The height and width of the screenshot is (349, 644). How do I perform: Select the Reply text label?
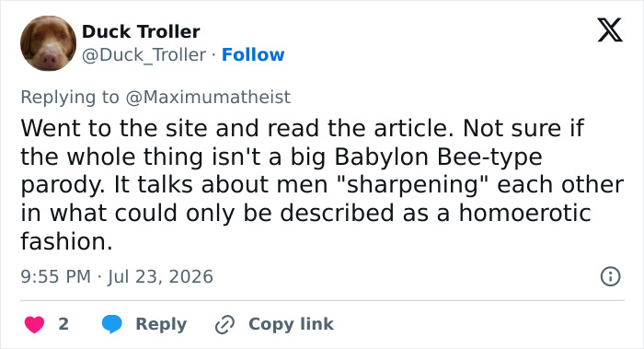pos(161,324)
